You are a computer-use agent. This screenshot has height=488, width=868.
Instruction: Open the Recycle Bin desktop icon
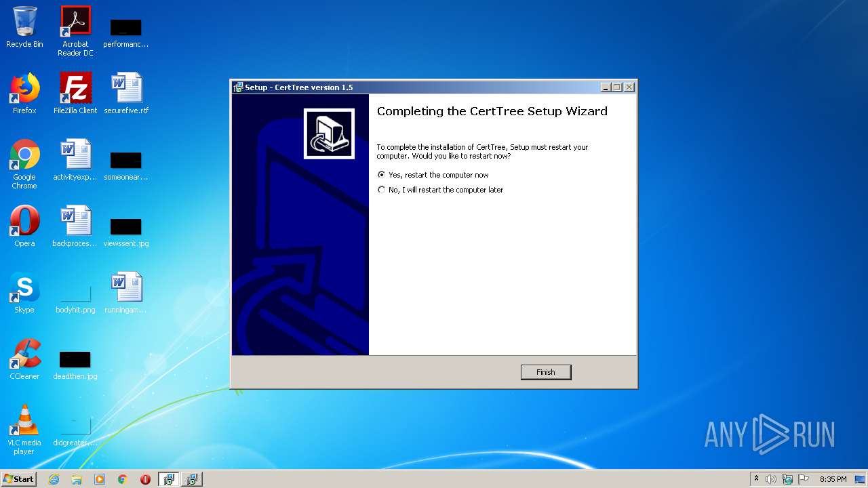pos(24,28)
